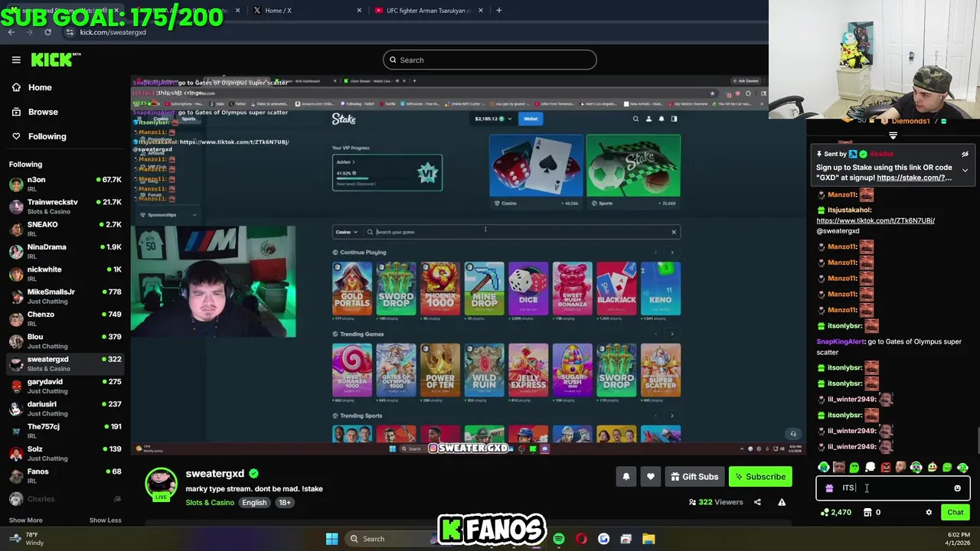The width and height of the screenshot is (980, 551).
Task: Open the chat settings gear
Action: tap(929, 513)
